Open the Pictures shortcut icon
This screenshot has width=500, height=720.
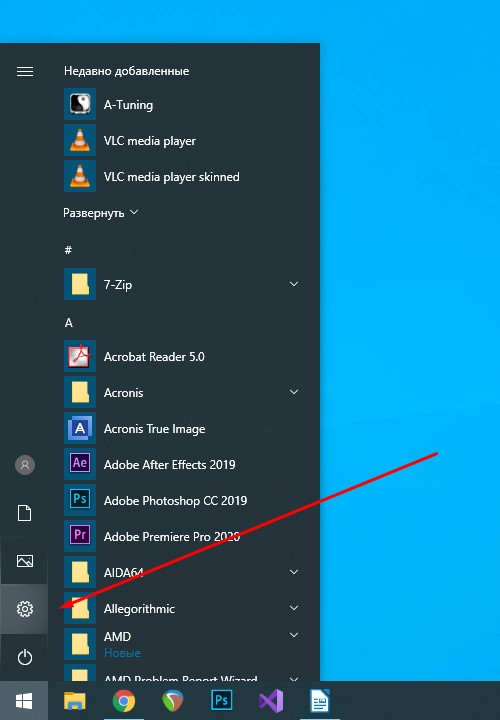click(25, 561)
